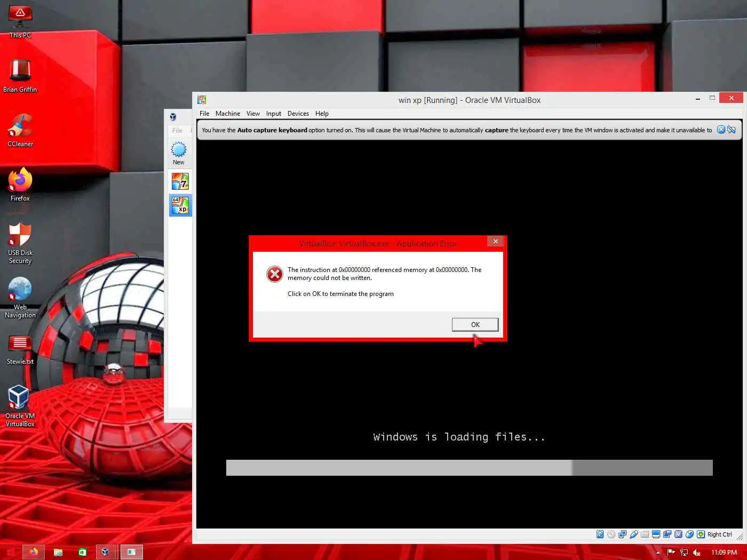This screenshot has height=560, width=747.
Task: Click OK in the Application Error dialog
Action: point(475,324)
